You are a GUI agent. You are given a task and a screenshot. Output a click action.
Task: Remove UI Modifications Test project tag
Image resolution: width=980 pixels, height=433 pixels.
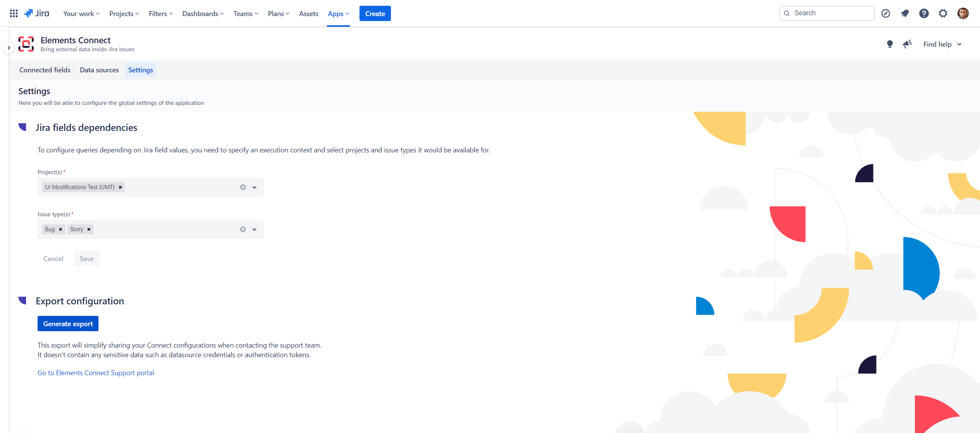coord(120,187)
